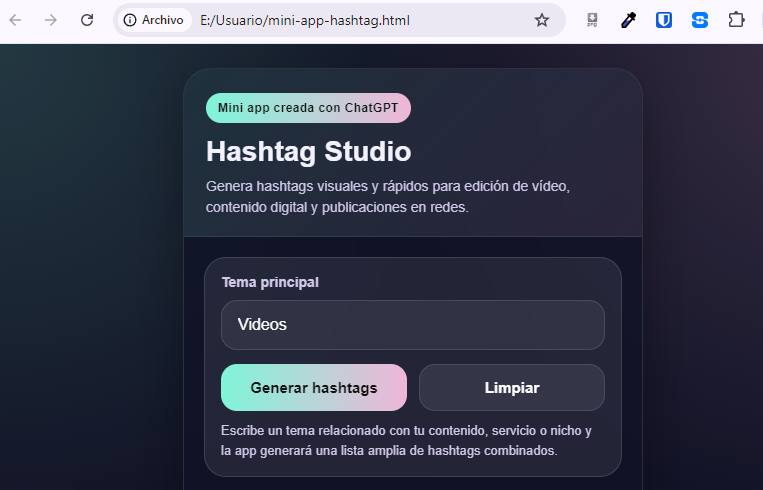Click the Mini app creada con ChatGPT badge

point(308,108)
